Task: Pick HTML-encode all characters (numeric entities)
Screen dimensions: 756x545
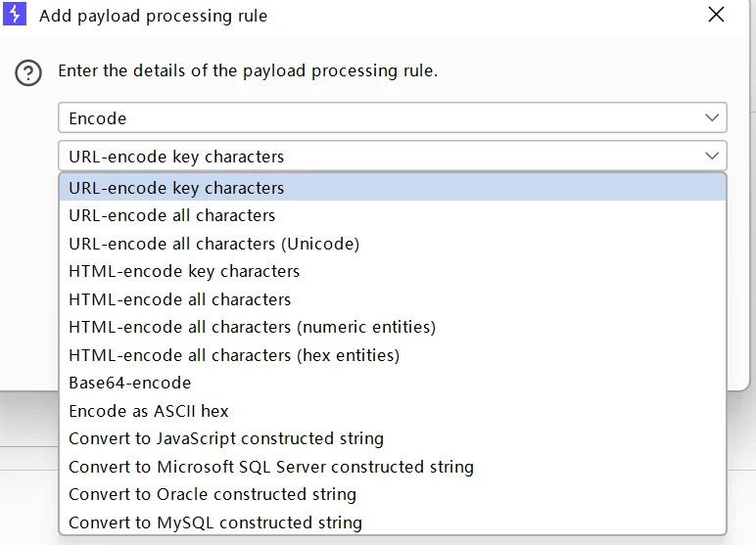Action: [252, 327]
